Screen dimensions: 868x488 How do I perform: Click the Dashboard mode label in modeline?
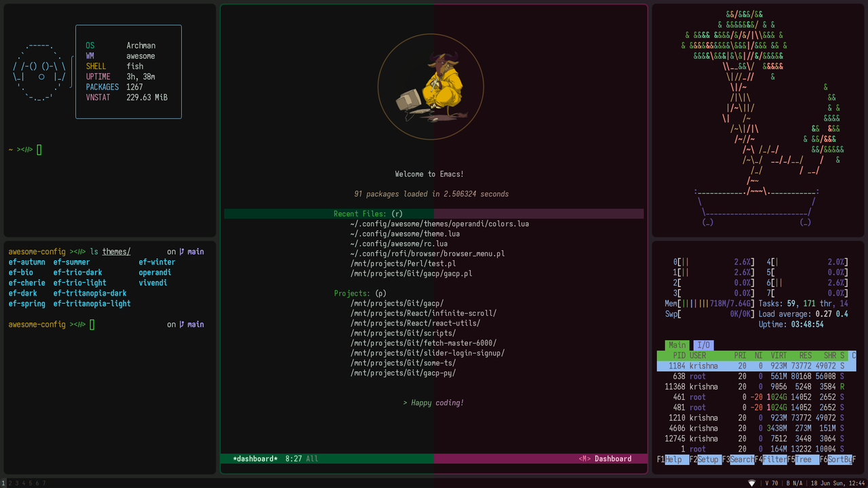613,459
